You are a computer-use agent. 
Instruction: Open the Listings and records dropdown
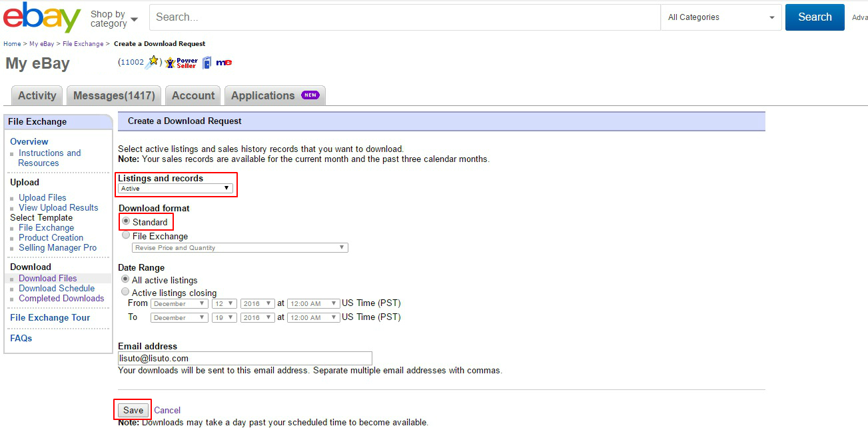(x=175, y=189)
